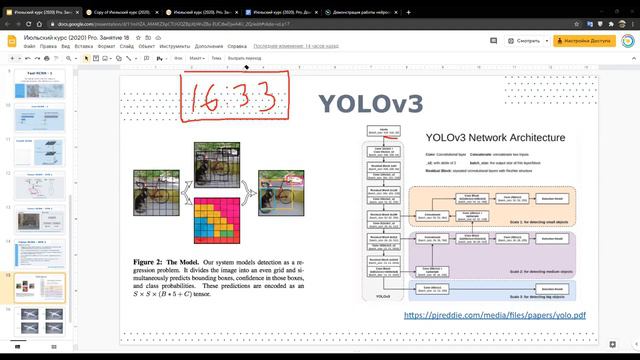Click the Фон (background) button
Screen dimensions: 640x360
[178, 58]
